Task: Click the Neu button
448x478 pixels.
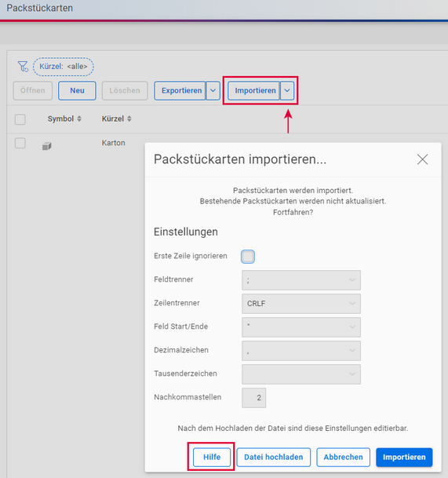Action: pyautogui.click(x=77, y=90)
